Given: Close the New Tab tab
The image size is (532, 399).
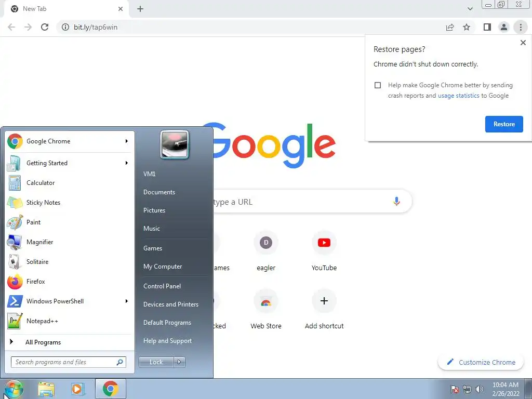Looking at the screenshot, I should click(121, 9).
